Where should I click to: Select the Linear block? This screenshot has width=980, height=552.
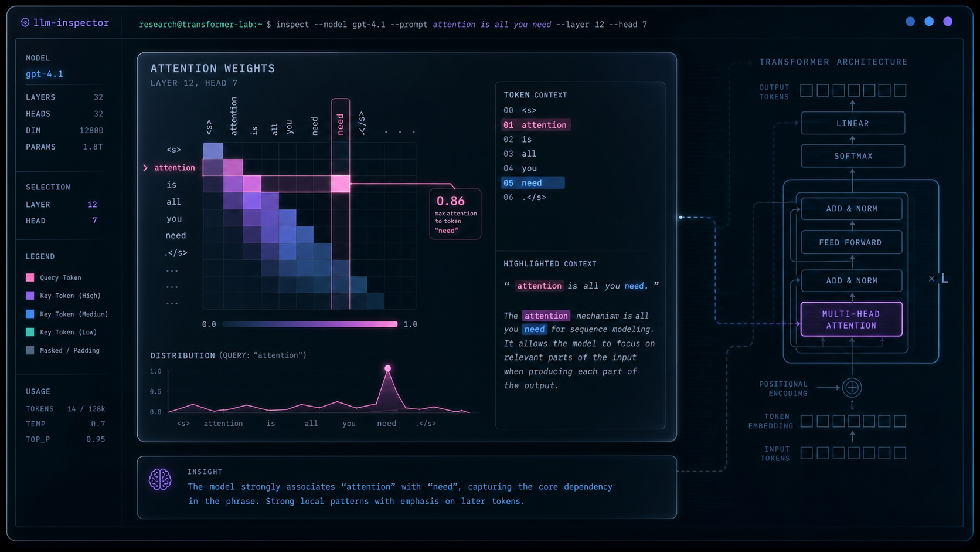tap(853, 123)
